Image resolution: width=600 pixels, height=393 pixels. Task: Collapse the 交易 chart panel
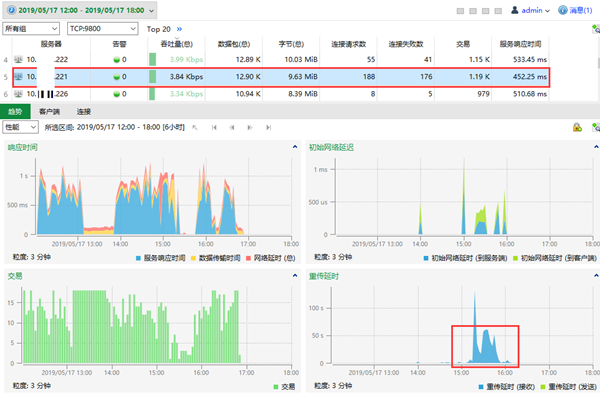[x=295, y=275]
